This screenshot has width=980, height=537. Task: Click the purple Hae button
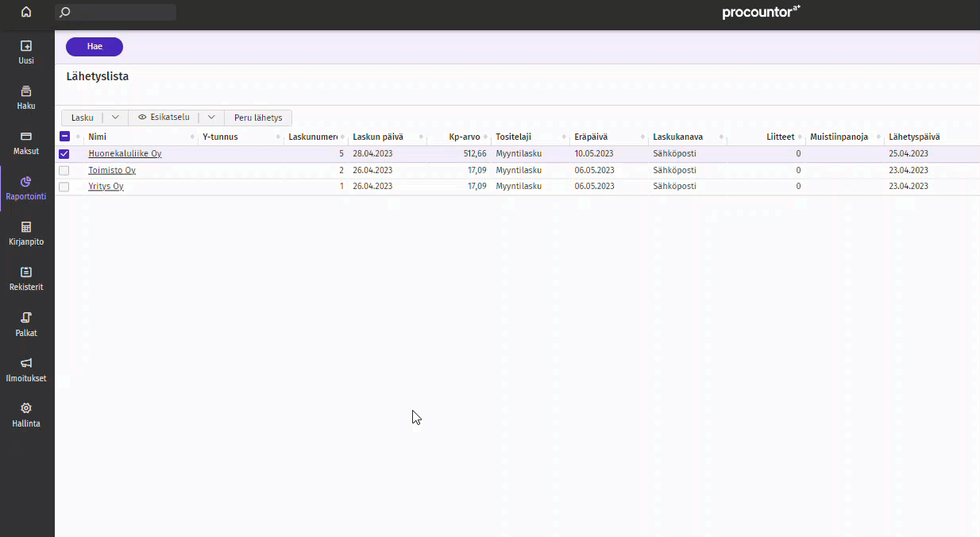coord(95,47)
